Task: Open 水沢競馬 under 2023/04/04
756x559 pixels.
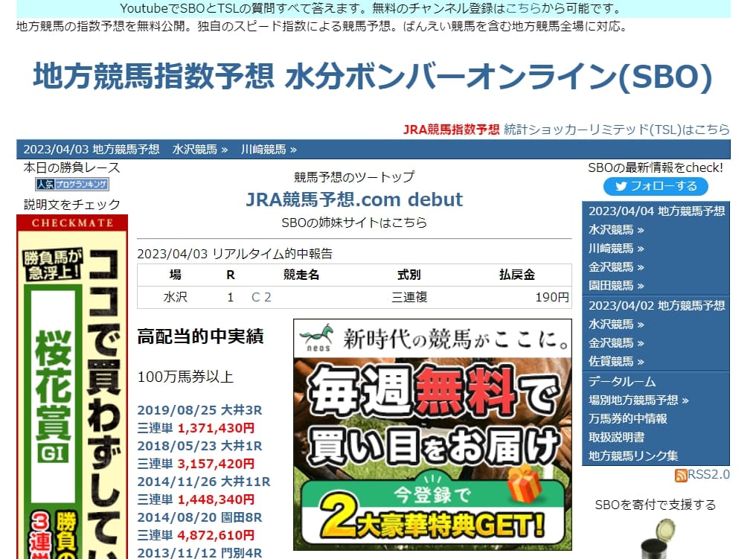Action: tap(616, 229)
